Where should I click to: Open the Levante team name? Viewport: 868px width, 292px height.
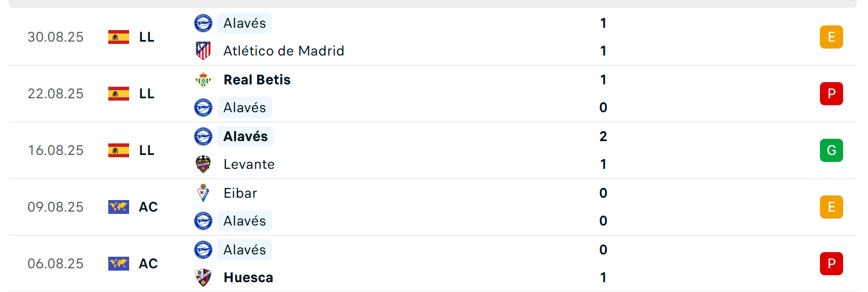[249, 164]
